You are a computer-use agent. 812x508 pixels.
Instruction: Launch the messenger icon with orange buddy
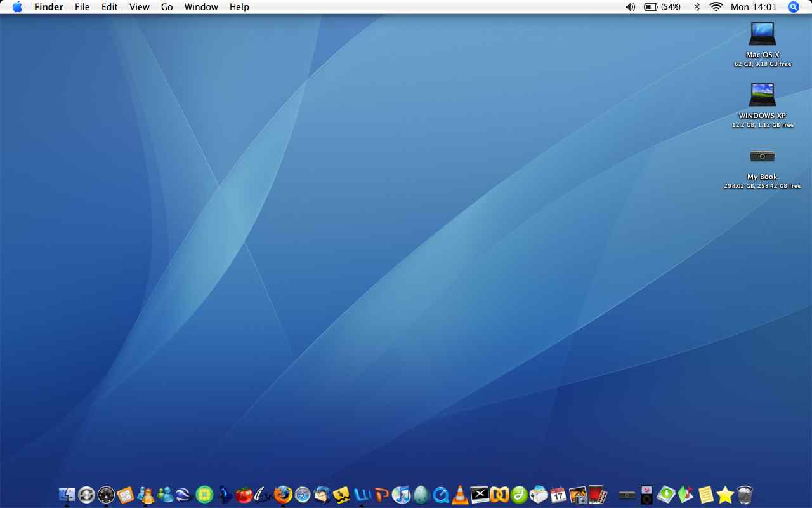coord(145,495)
